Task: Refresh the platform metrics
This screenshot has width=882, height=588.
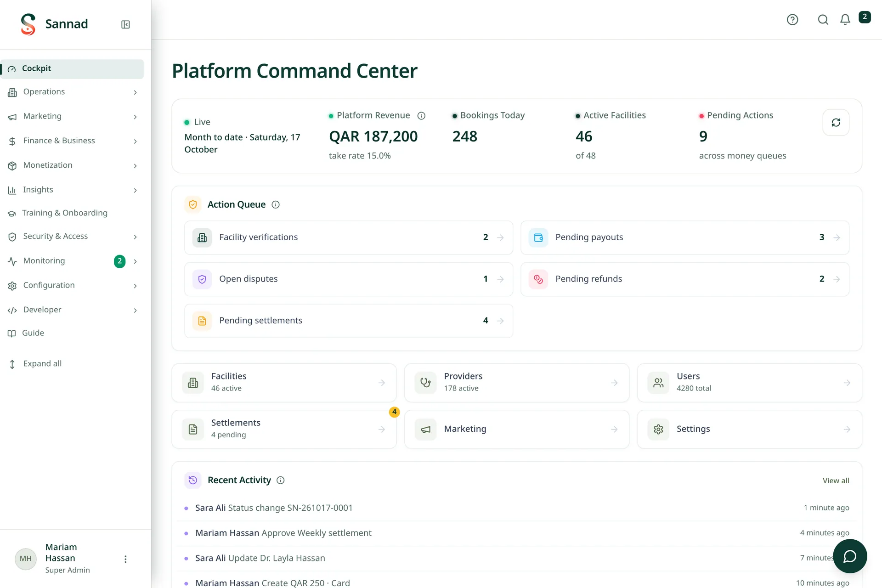Action: (836, 122)
